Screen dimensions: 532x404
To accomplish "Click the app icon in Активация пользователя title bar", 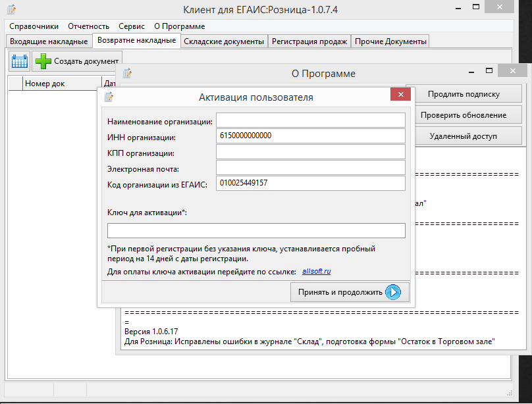I will click(109, 97).
